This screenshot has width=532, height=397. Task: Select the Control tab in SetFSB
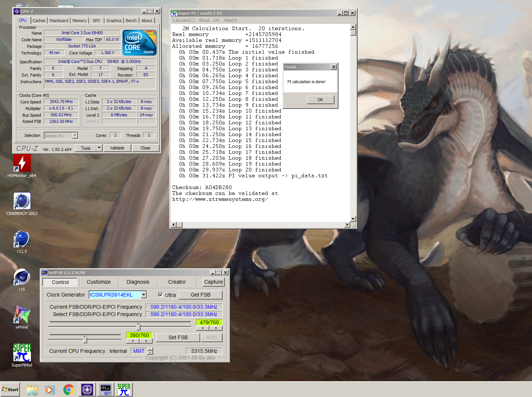[60, 282]
